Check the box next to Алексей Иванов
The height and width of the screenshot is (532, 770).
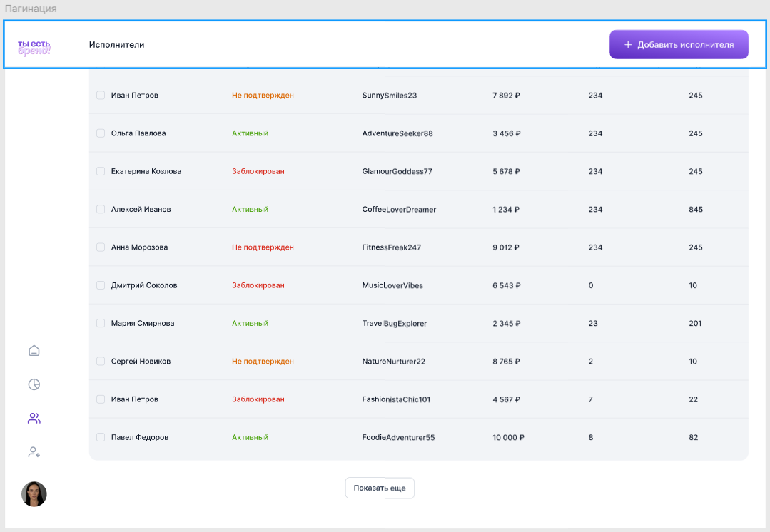[x=101, y=210]
